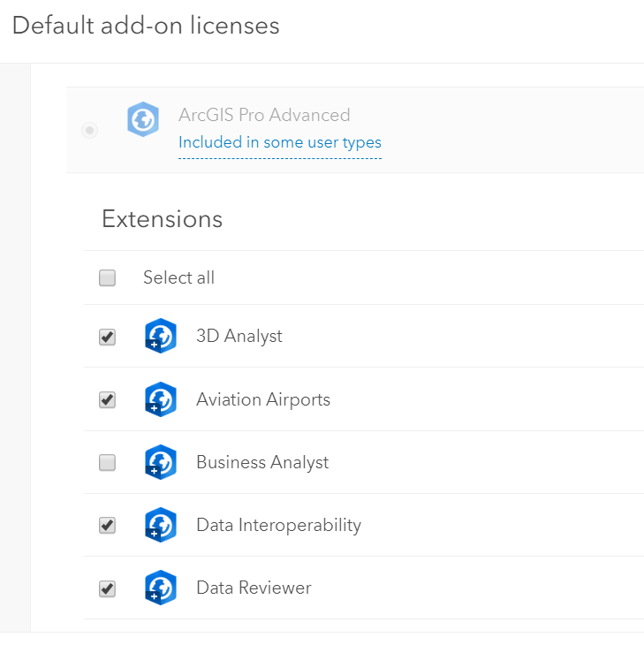The height and width of the screenshot is (645, 644).
Task: Click the Select all label text
Action: click(x=178, y=277)
